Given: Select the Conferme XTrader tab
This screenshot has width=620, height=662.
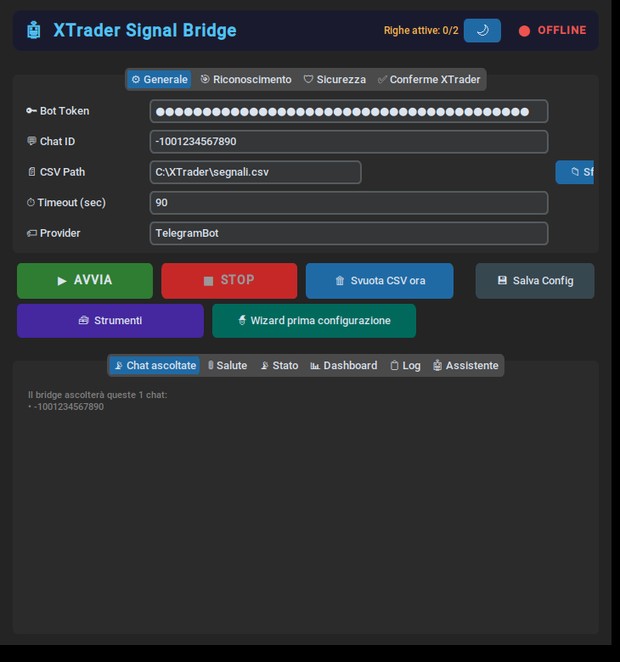Looking at the screenshot, I should 429,79.
